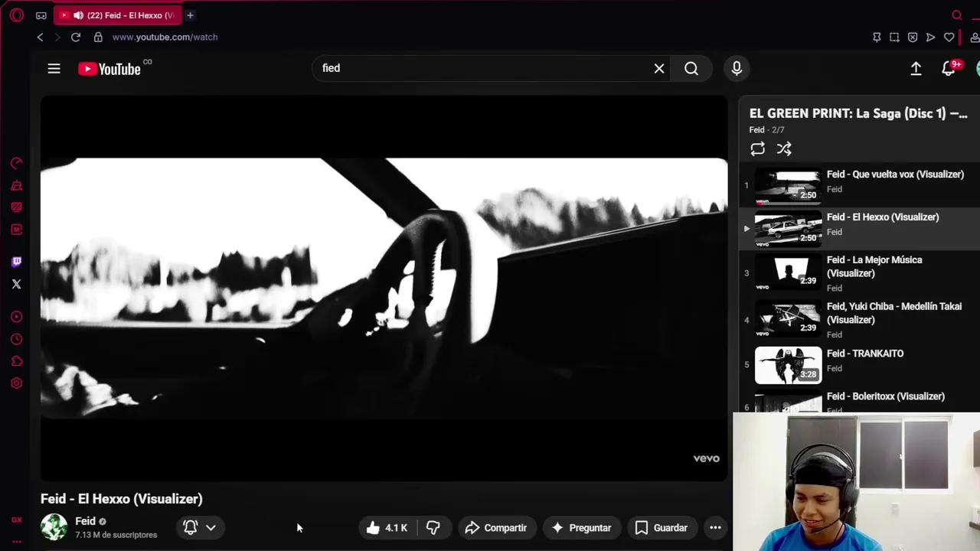
Task: Submit search with the magnifier button
Action: point(691,69)
